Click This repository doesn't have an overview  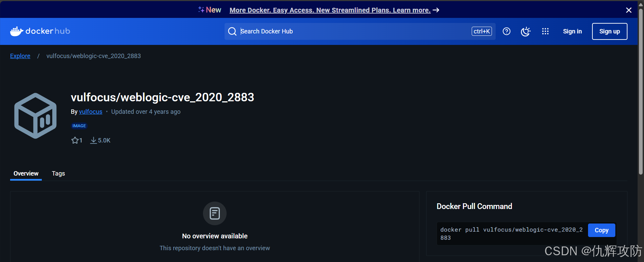click(215, 248)
